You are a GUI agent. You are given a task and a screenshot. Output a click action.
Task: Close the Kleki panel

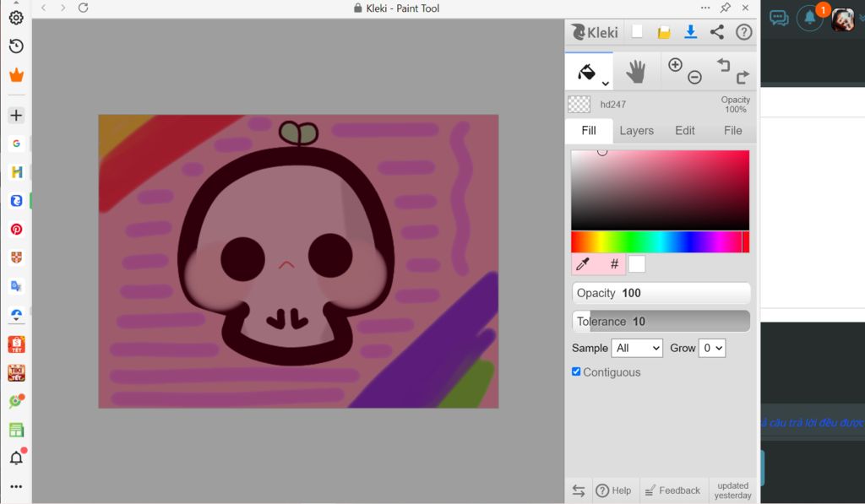pos(745,8)
